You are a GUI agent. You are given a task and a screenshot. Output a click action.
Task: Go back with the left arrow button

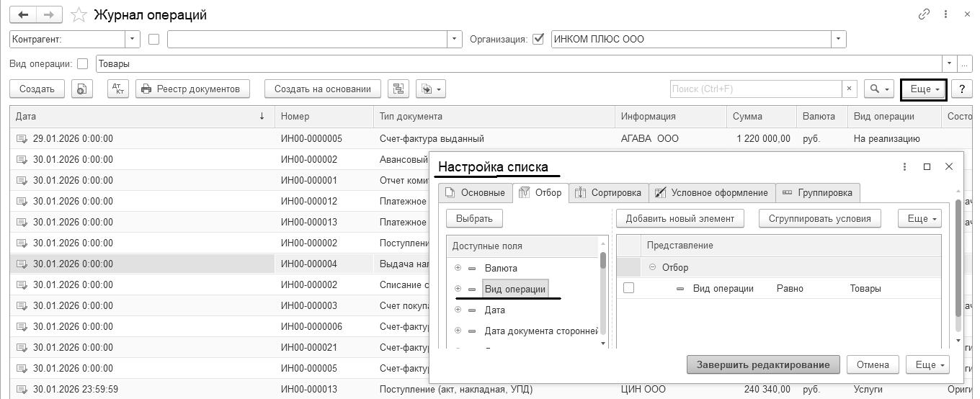(22, 14)
